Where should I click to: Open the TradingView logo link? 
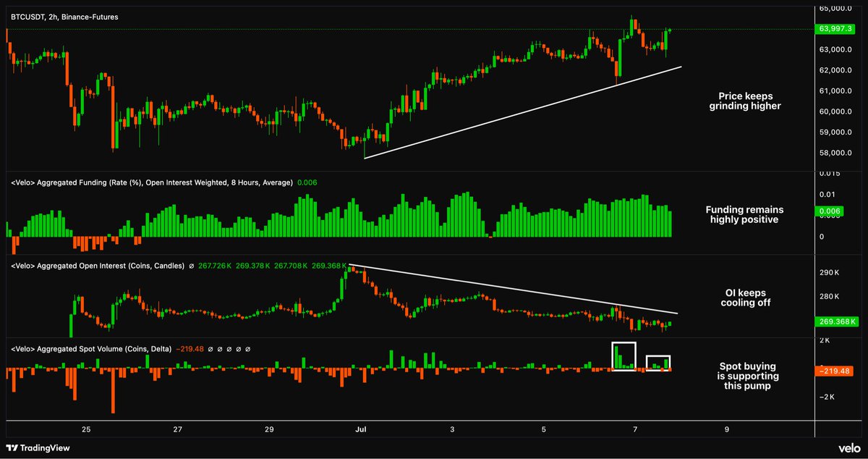(x=38, y=447)
